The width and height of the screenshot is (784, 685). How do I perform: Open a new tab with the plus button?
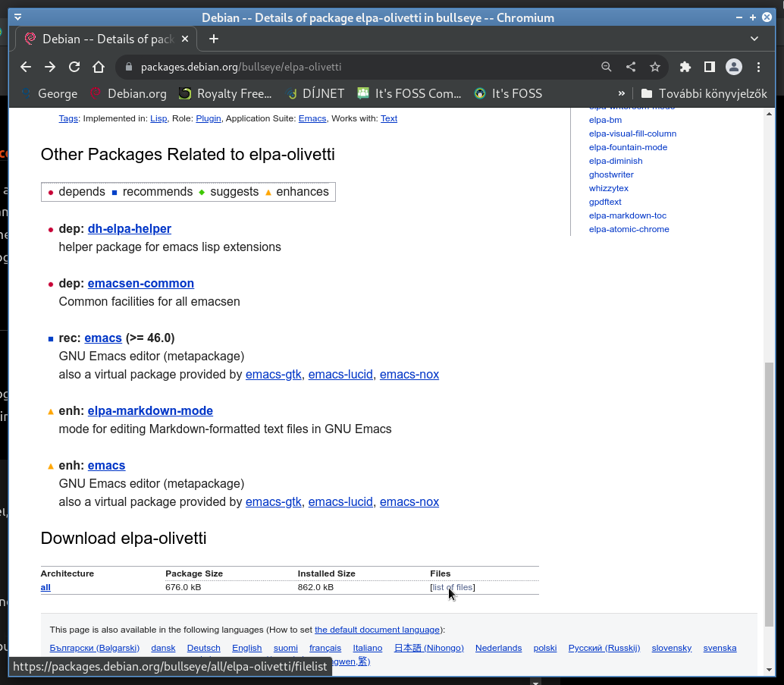[214, 39]
